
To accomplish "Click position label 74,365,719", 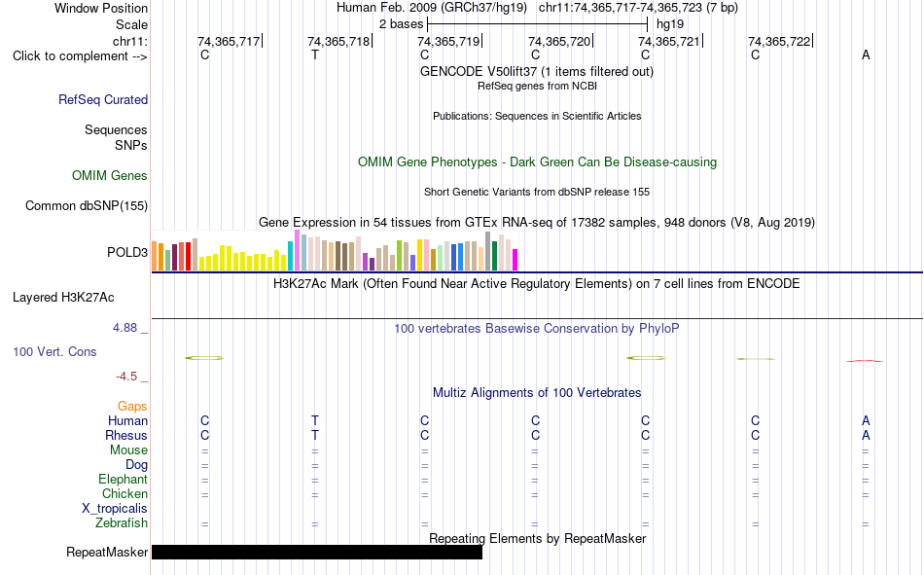I will tap(448, 41).
